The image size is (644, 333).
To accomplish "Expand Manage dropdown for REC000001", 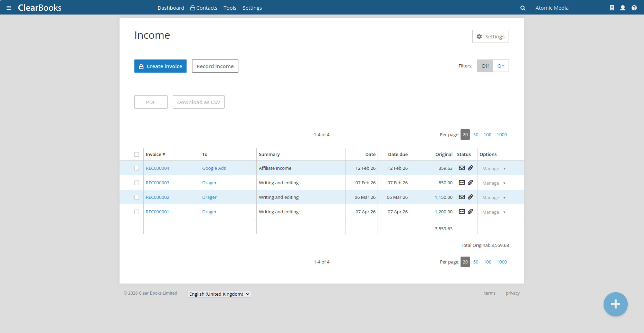I will click(494, 212).
